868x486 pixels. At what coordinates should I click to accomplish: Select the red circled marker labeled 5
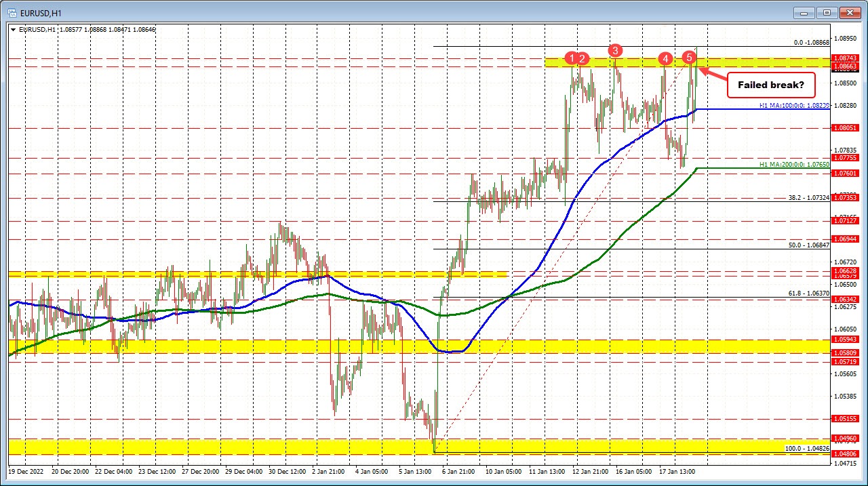point(690,58)
